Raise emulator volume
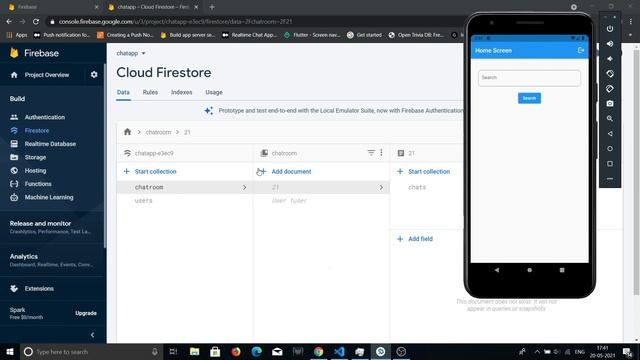 pos(610,44)
